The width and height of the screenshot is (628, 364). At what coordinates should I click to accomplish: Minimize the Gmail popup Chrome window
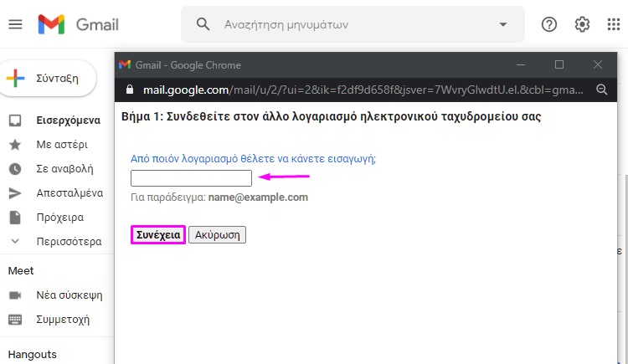tap(521, 64)
